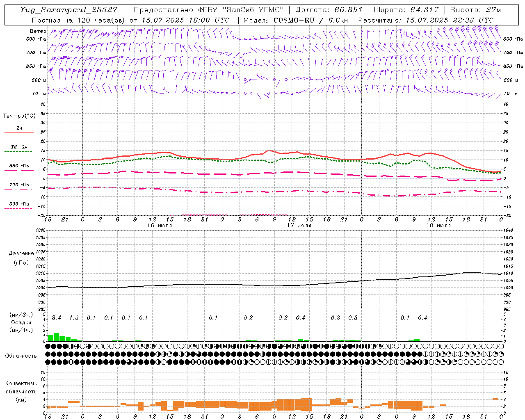Screen dimensions: 525x420
Task: Click the 'Модель COSMO-RU / 6.6км' label
Action: pyautogui.click(x=296, y=20)
